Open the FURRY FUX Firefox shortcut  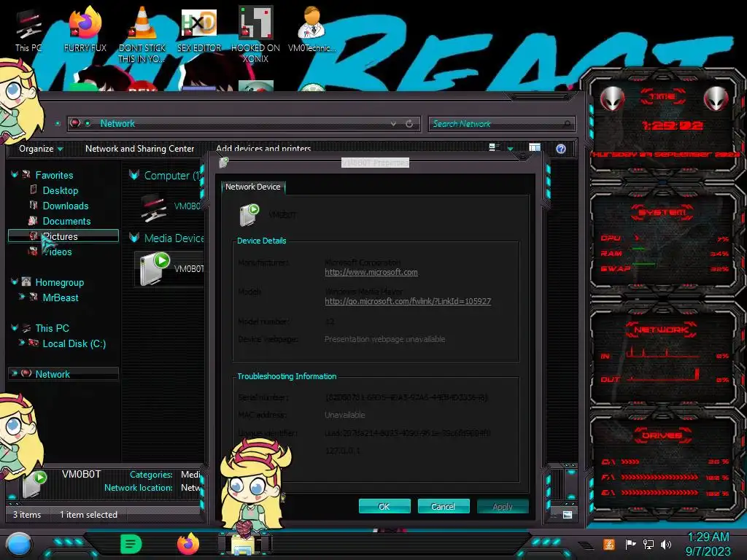(85, 29)
